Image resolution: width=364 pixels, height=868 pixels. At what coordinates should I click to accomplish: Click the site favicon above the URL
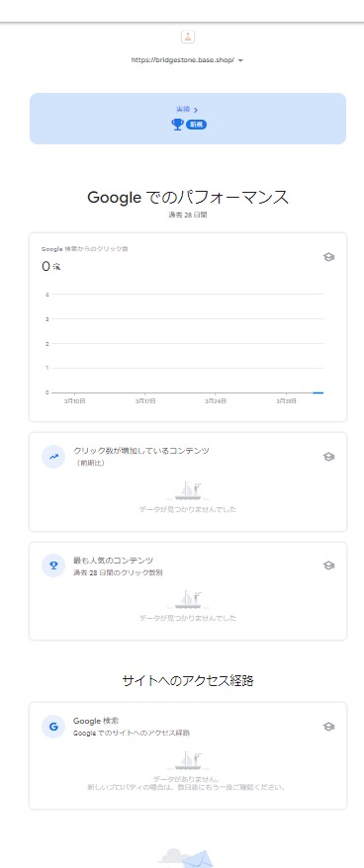188,38
